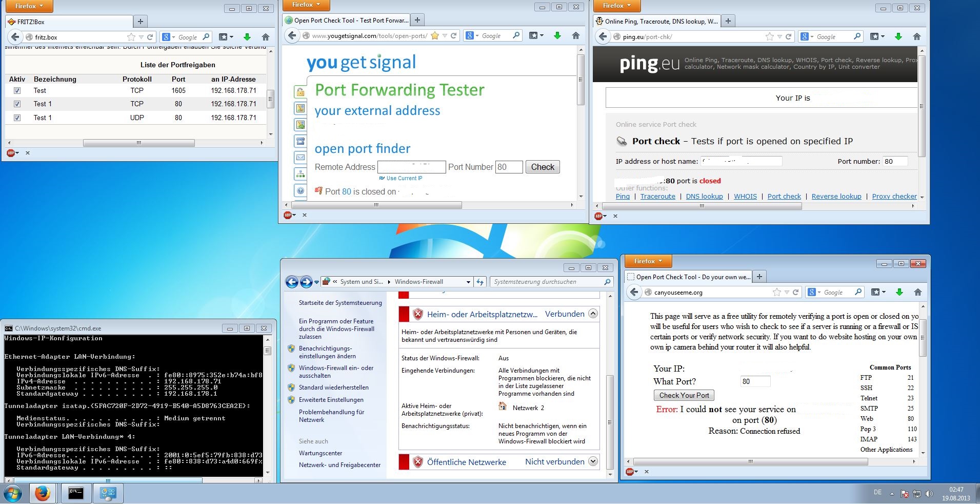
Task: Click home icon in canyouseeme window
Action: (917, 292)
